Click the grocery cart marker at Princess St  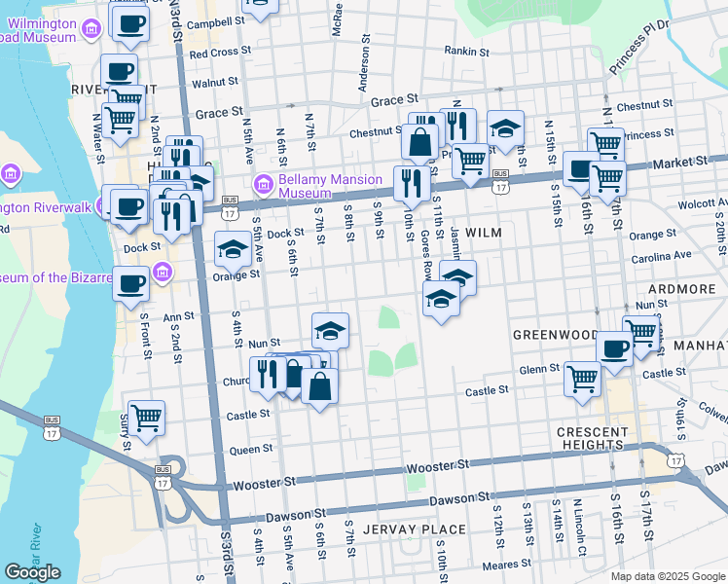(x=605, y=144)
